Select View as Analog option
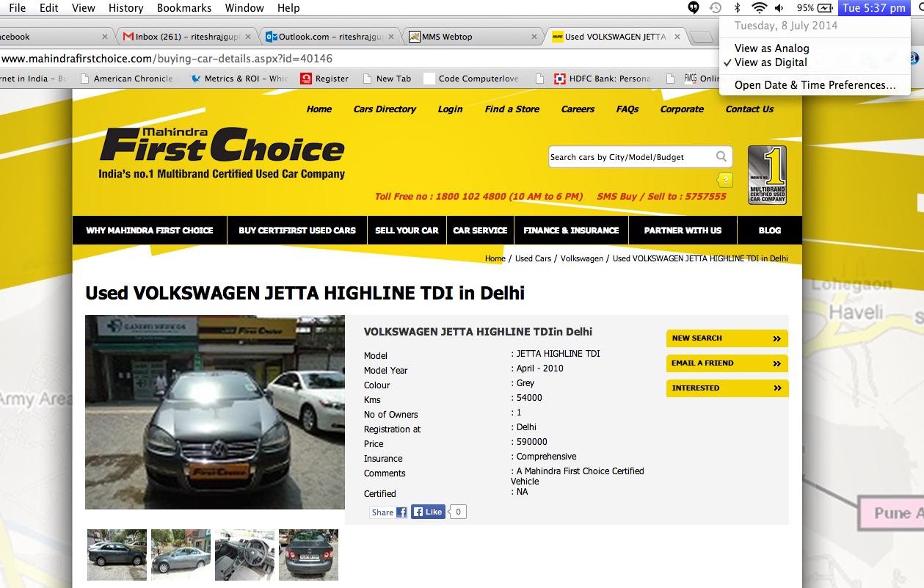The width and height of the screenshot is (924, 588). point(771,48)
